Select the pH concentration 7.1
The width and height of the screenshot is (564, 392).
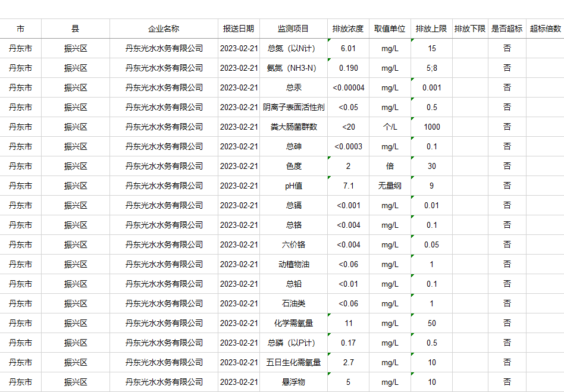(348, 186)
